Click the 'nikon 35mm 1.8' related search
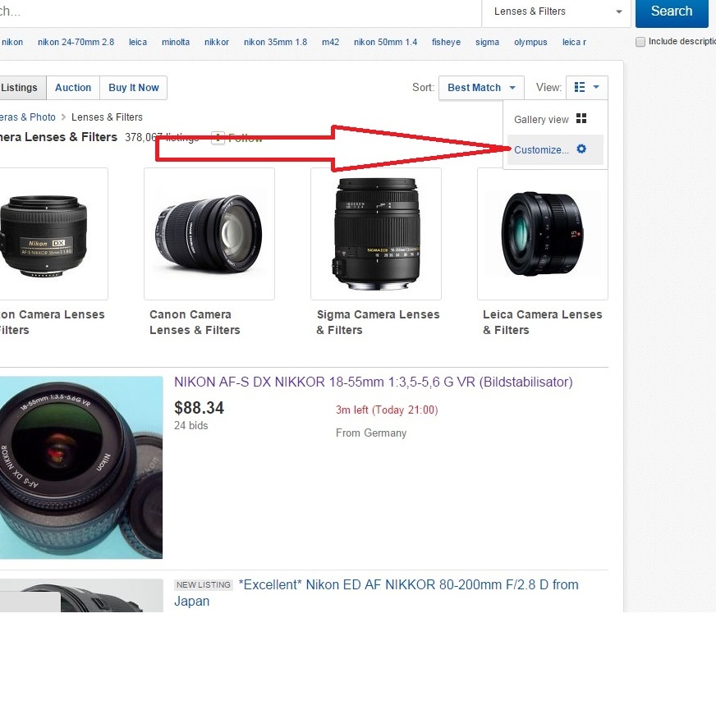This screenshot has height=728, width=716. pos(276,42)
